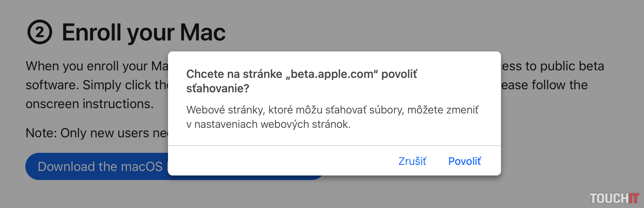The image size is (644, 208).
Task: Click the circled number 2 step icon
Action: (39, 32)
